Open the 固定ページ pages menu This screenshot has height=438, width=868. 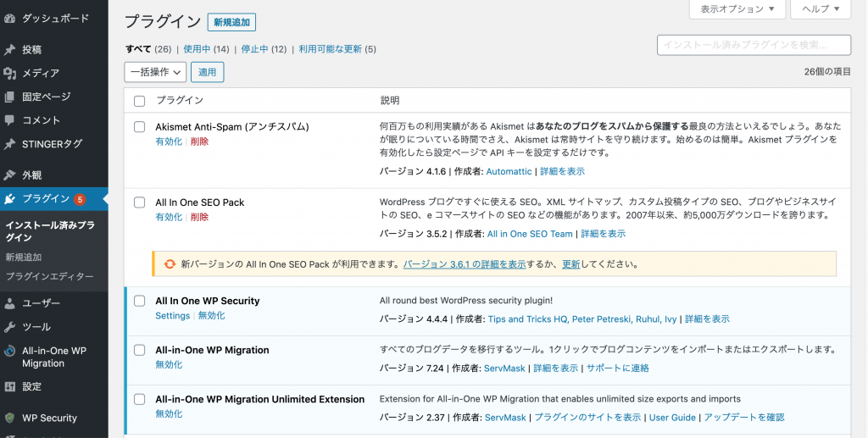click(47, 97)
